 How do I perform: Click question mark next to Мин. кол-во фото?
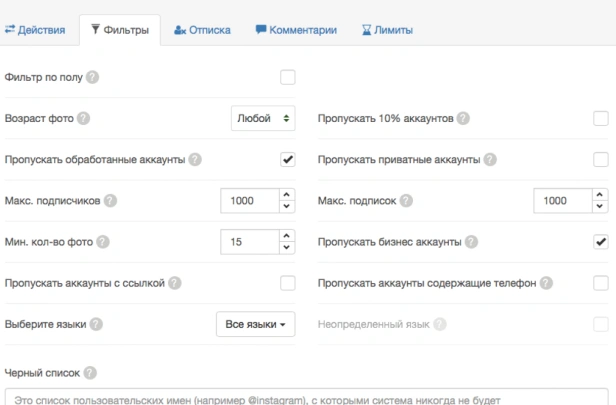point(103,242)
